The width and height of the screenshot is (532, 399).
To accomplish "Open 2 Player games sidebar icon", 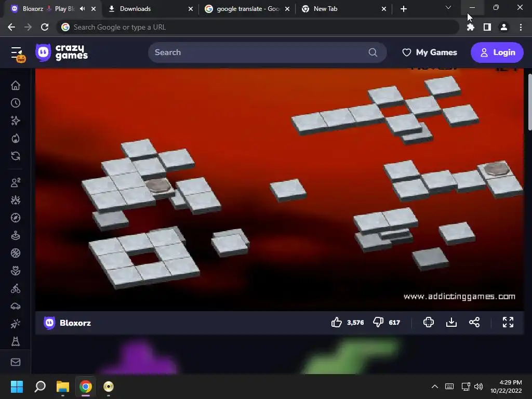I will pos(16,182).
